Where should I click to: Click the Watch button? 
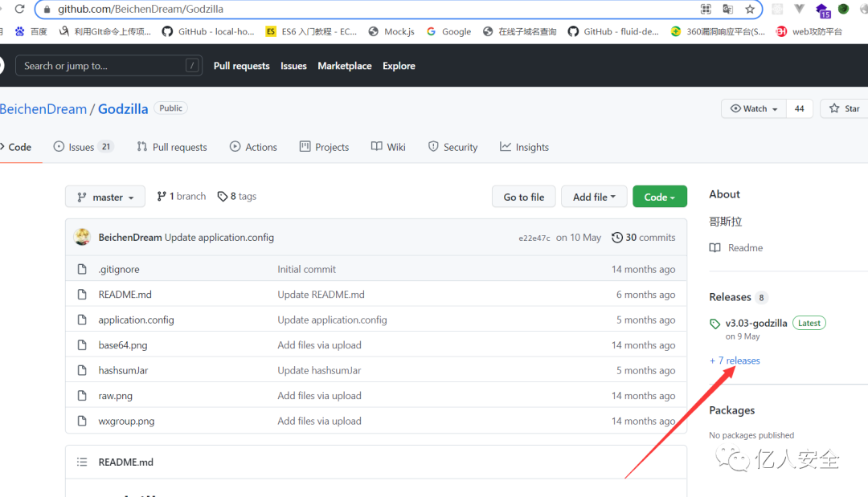point(754,108)
